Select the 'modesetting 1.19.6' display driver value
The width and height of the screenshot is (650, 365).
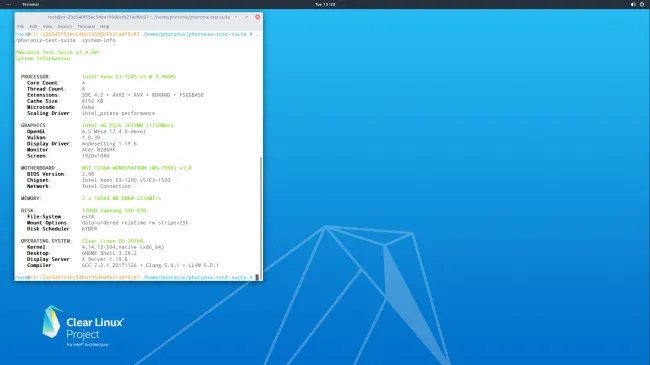pos(109,144)
